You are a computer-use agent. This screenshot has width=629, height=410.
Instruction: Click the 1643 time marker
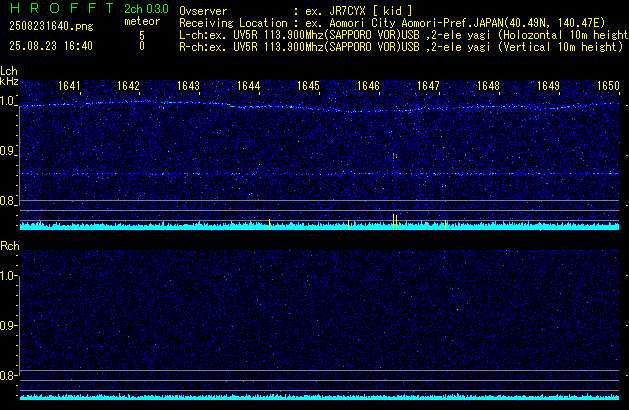point(189,86)
